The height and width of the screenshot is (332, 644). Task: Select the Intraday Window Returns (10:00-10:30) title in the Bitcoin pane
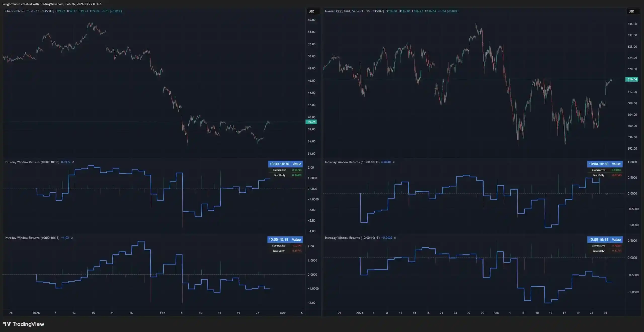[32, 162]
